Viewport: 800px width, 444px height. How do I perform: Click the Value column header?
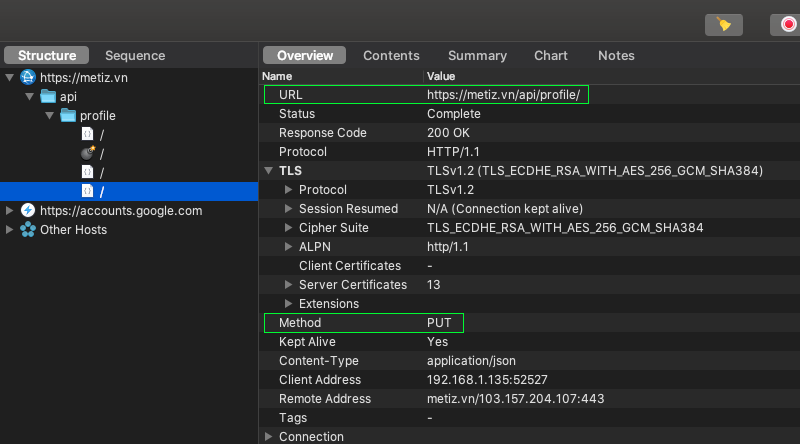pyautogui.click(x=441, y=76)
